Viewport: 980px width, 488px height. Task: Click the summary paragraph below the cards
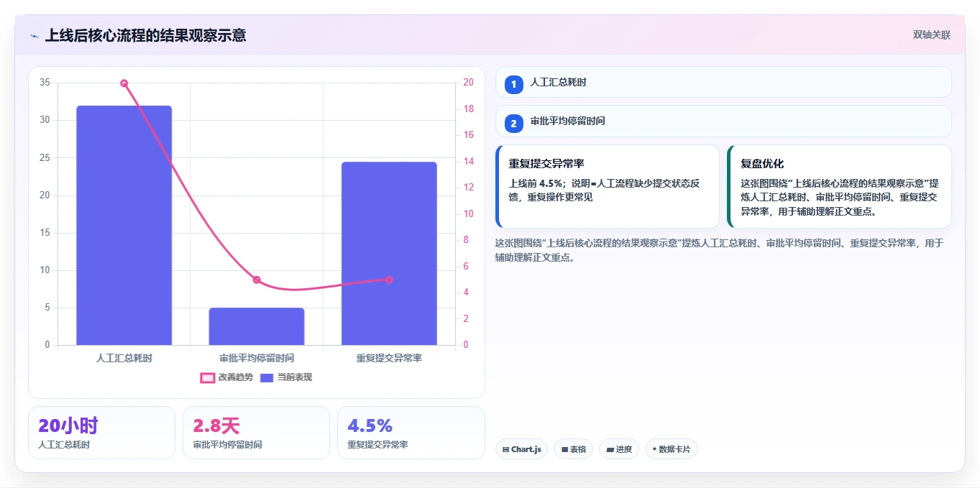(x=719, y=250)
